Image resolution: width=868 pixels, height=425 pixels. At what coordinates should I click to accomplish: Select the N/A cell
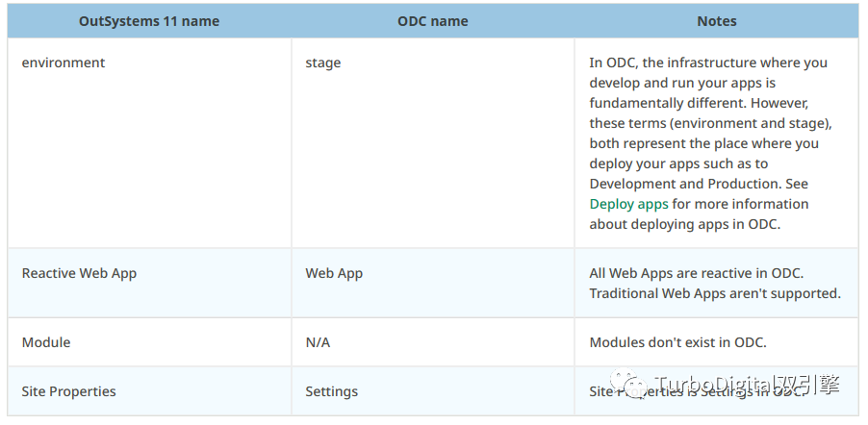[318, 342]
